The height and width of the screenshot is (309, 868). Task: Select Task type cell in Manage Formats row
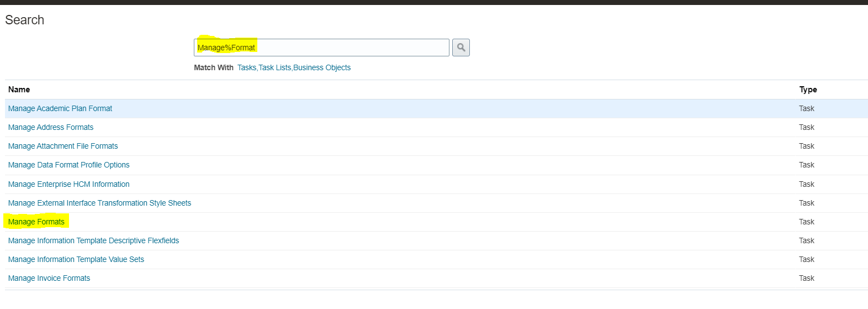pyautogui.click(x=807, y=222)
